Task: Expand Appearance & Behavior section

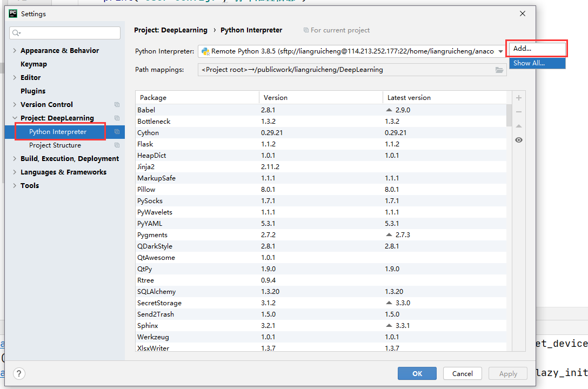Action: coord(15,51)
